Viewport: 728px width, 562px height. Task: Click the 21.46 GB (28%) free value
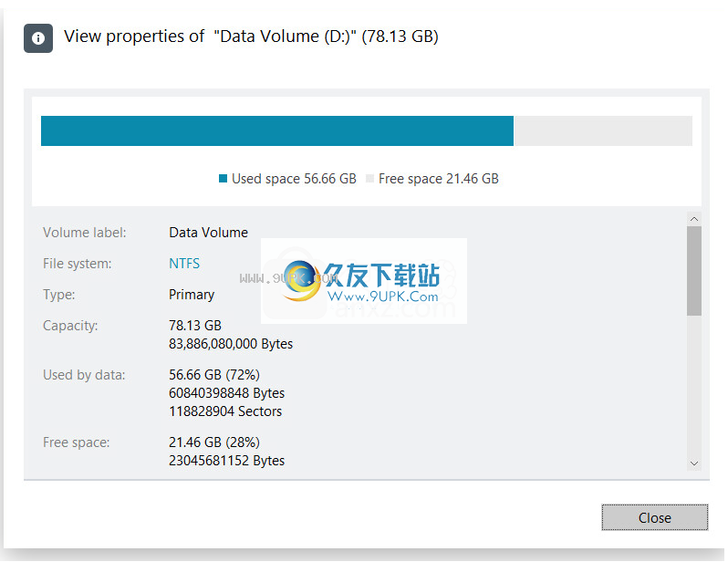[214, 442]
